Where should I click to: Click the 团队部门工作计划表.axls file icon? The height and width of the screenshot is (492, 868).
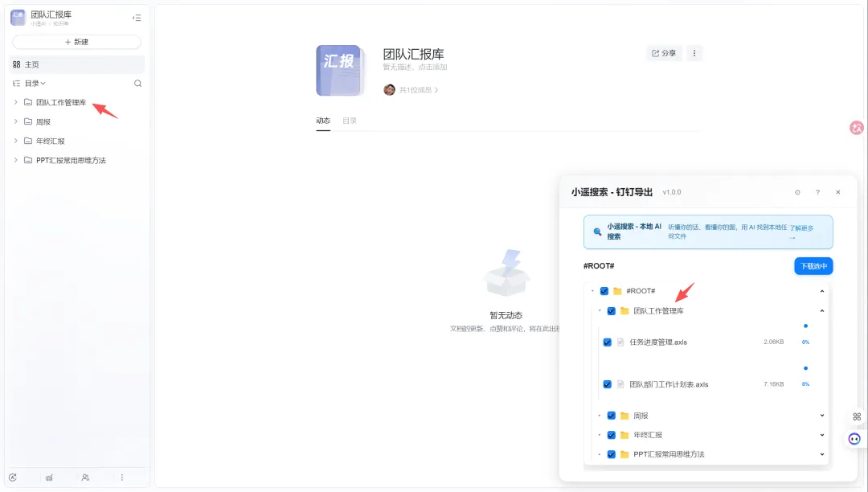620,384
